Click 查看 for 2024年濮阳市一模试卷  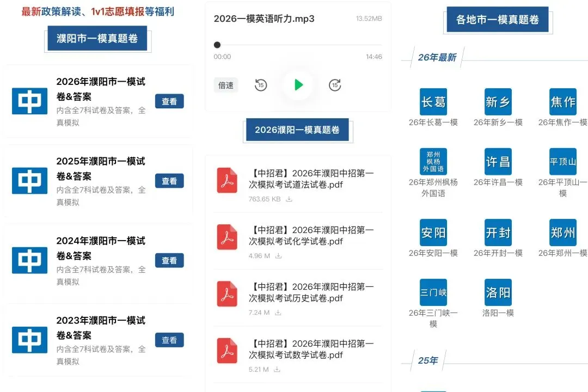pyautogui.click(x=169, y=260)
